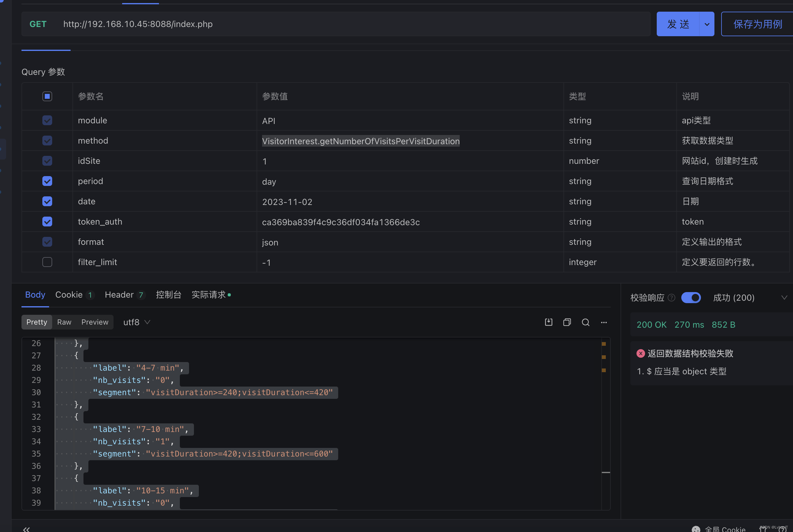Click response line 28 label "4-7 min"
Image resolution: width=793 pixels, height=532 pixels.
tap(138, 368)
